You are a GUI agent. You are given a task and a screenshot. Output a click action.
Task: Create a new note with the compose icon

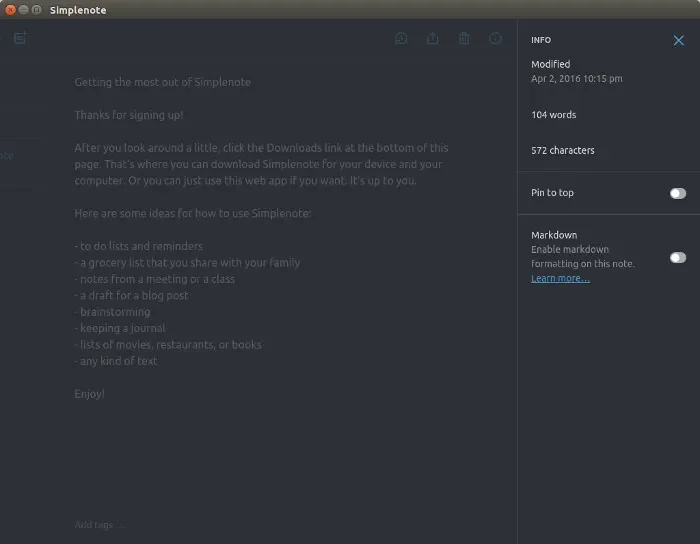click(x=21, y=38)
